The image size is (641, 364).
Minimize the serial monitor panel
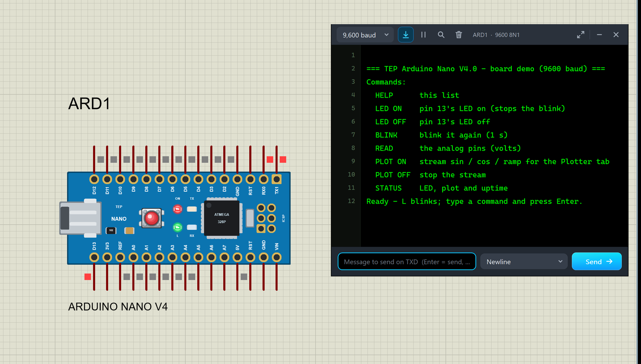point(599,35)
